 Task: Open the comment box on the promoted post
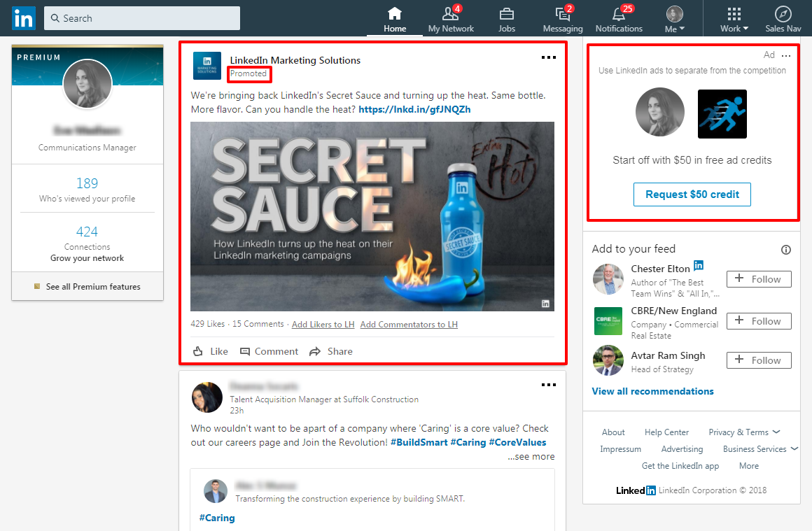click(x=269, y=351)
